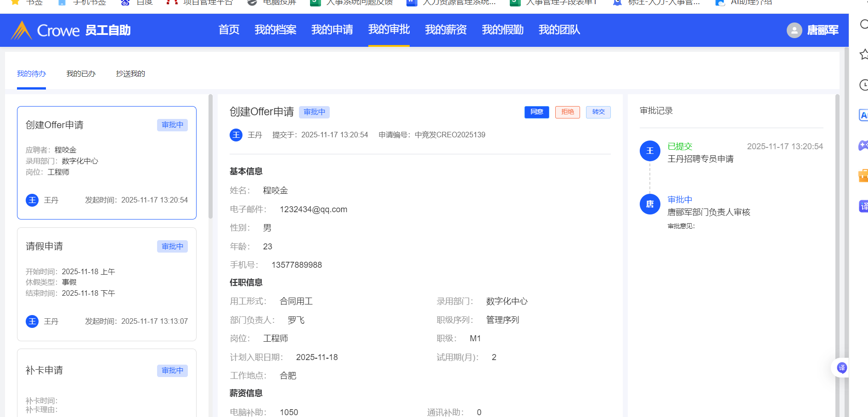The width and height of the screenshot is (868, 417).
Task: Select the 请假申请 card in the list
Action: 107,284
